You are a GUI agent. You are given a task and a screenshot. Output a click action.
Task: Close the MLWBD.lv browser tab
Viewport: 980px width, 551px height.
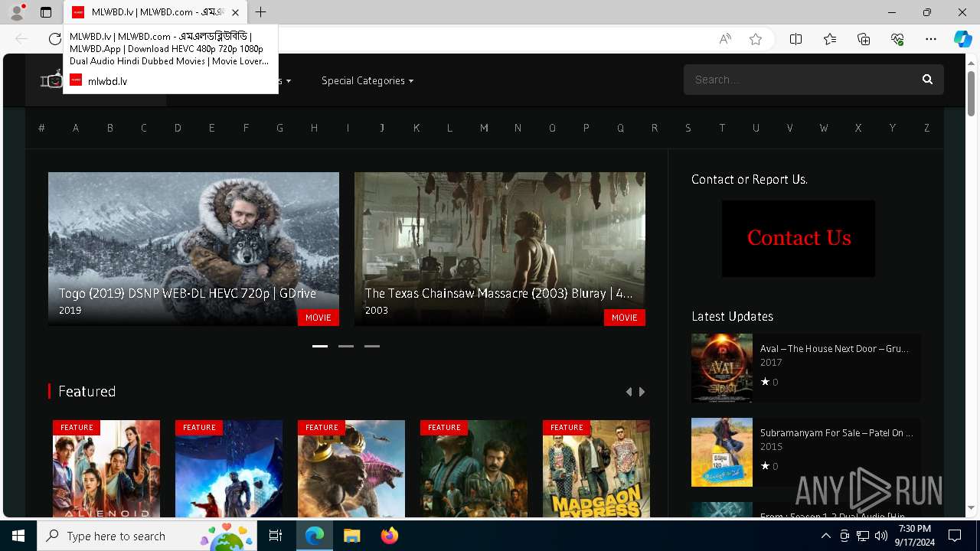click(x=235, y=12)
